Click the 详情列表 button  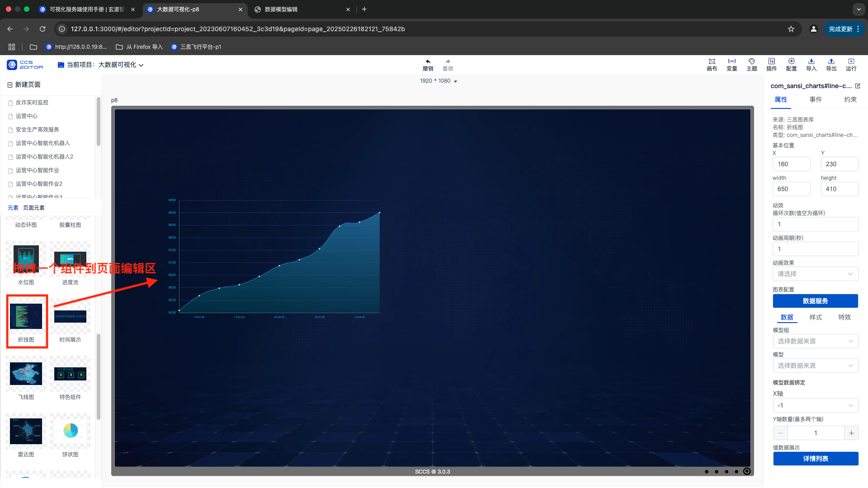coord(816,459)
